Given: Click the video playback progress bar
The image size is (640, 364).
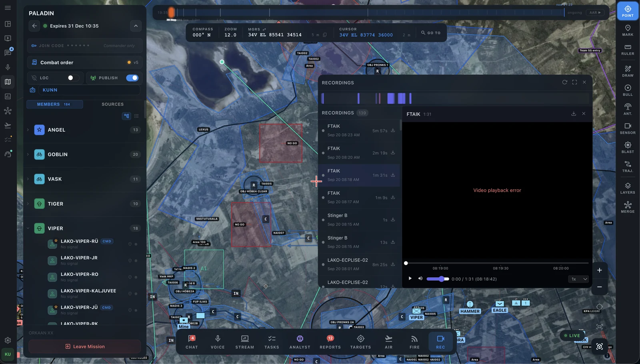Looking at the screenshot, I should [x=497, y=263].
